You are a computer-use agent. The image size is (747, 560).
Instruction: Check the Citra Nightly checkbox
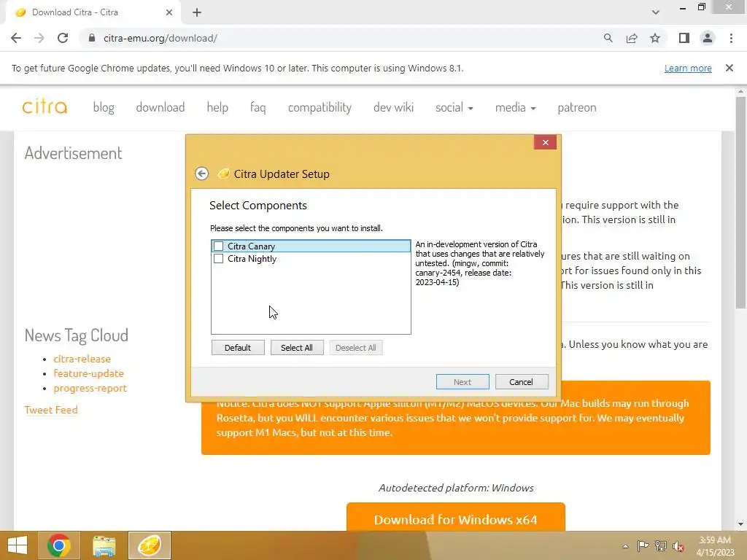tap(219, 259)
